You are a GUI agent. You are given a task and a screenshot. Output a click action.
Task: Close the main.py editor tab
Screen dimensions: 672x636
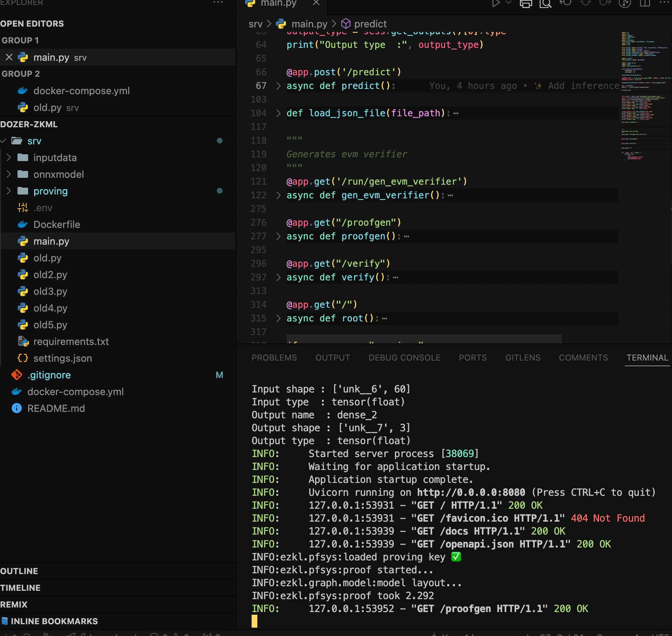(x=316, y=3)
